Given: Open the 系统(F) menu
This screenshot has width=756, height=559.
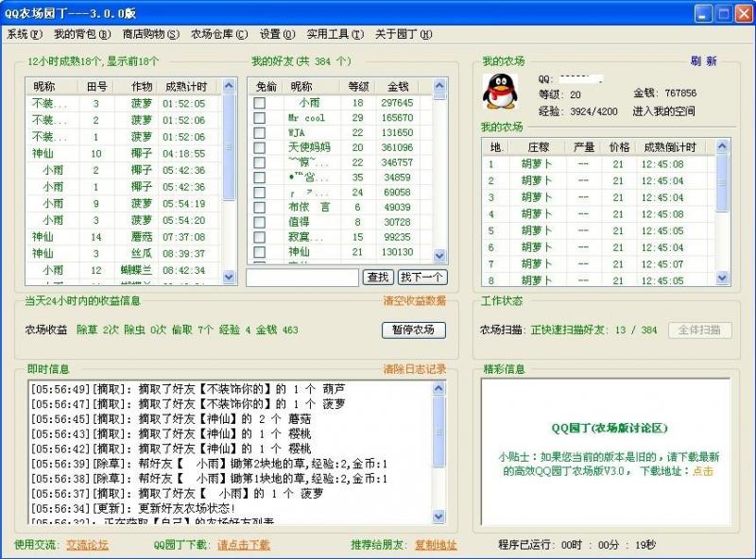Looking at the screenshot, I should (x=25, y=34).
